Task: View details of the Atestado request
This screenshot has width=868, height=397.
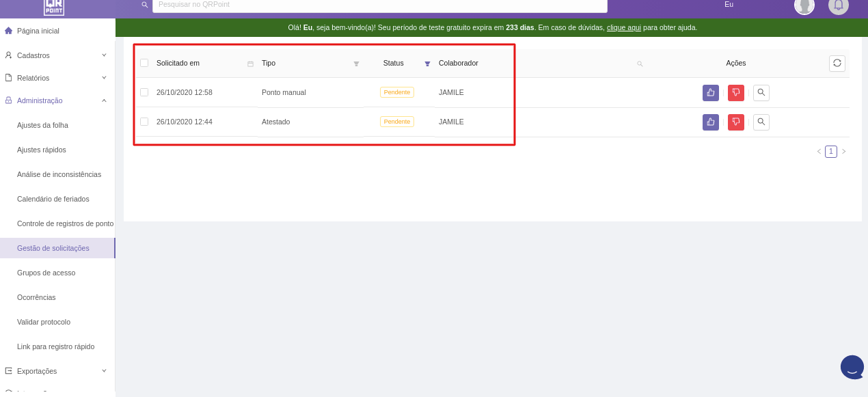Action: click(x=761, y=122)
